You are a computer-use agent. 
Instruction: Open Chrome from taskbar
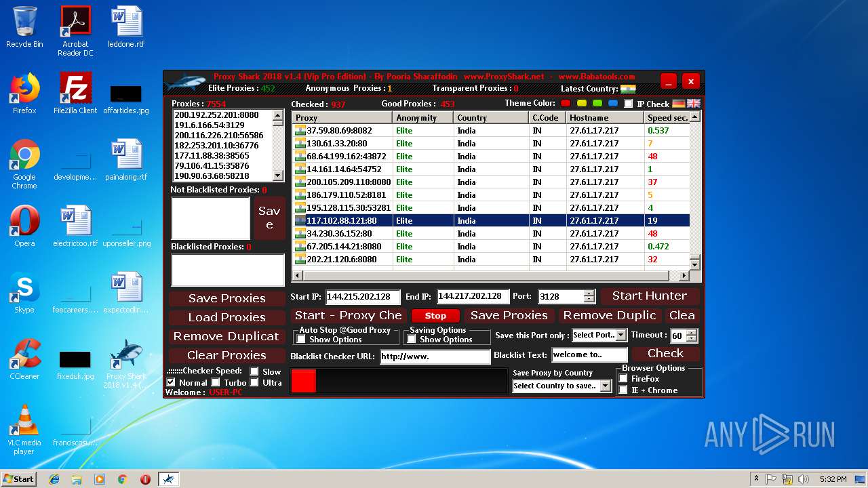click(122, 479)
